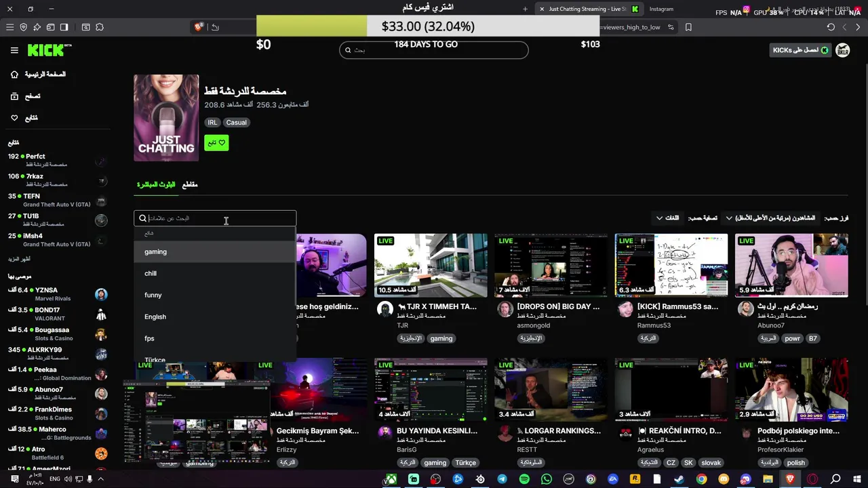Open Windows search in taskbar
The image size is (868, 488).
click(x=835, y=479)
